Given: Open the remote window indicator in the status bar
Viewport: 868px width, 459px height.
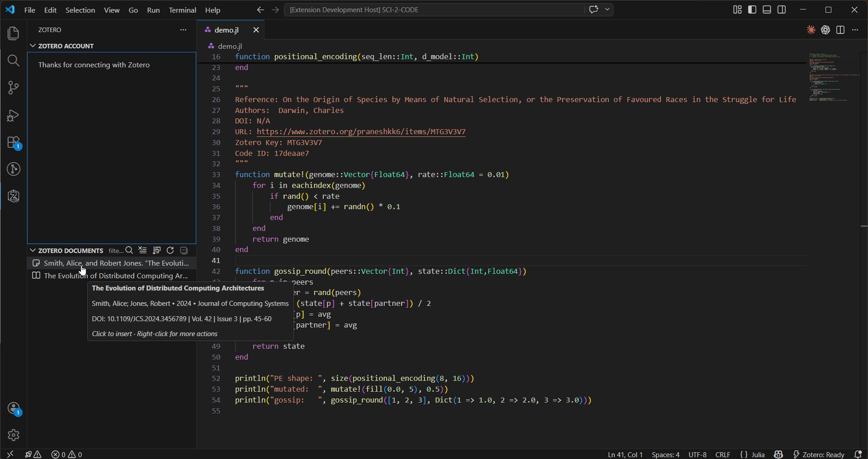Looking at the screenshot, I should [10, 454].
